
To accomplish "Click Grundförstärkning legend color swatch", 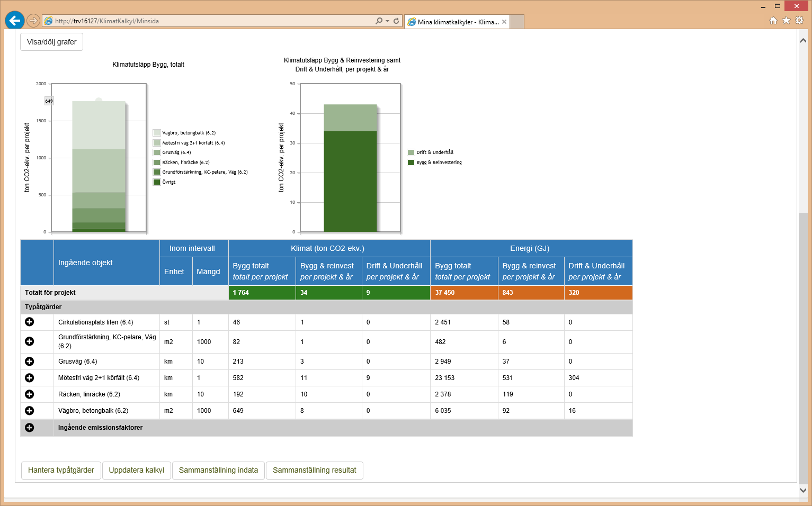I will [x=157, y=172].
